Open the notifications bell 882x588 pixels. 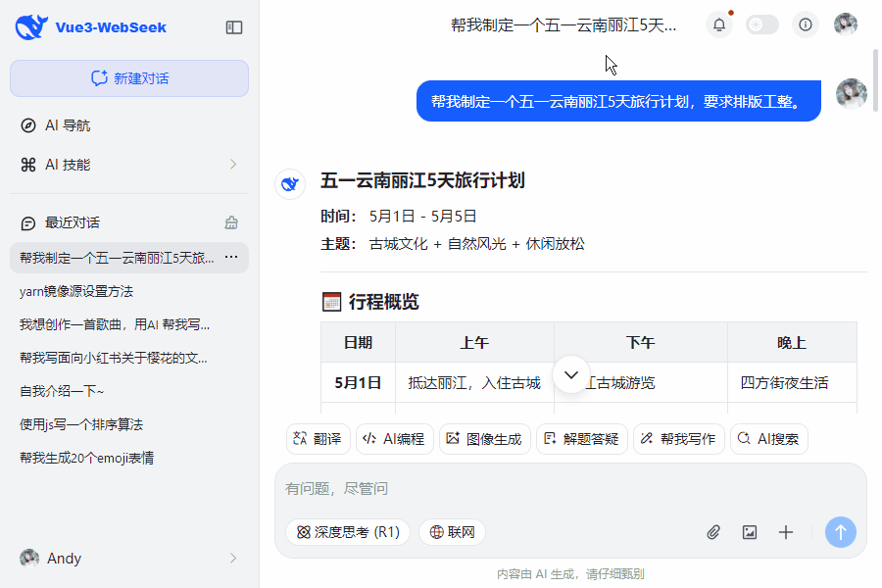(x=719, y=25)
